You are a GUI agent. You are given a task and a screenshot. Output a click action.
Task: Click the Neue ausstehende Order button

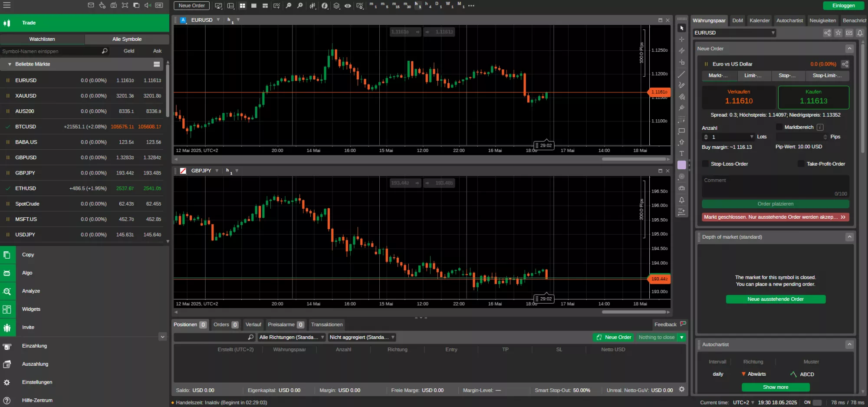pos(775,299)
